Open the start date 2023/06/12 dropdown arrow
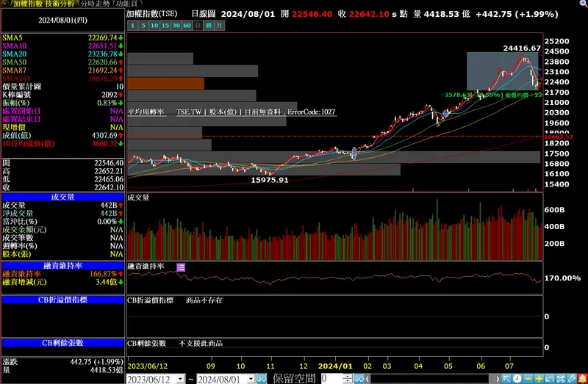The height and width of the screenshot is (384, 588). click(180, 379)
